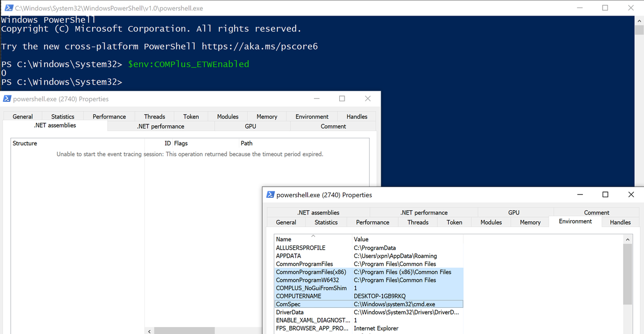Click left arrow of assemblies horizontal scrollbar
Viewport: 644px width, 334px height.
(x=149, y=331)
